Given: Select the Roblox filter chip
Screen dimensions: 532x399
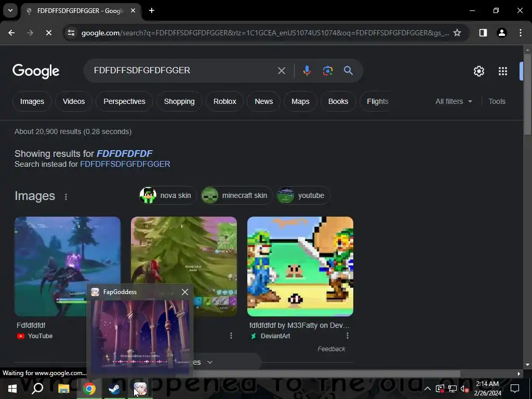Looking at the screenshot, I should coord(224,101).
